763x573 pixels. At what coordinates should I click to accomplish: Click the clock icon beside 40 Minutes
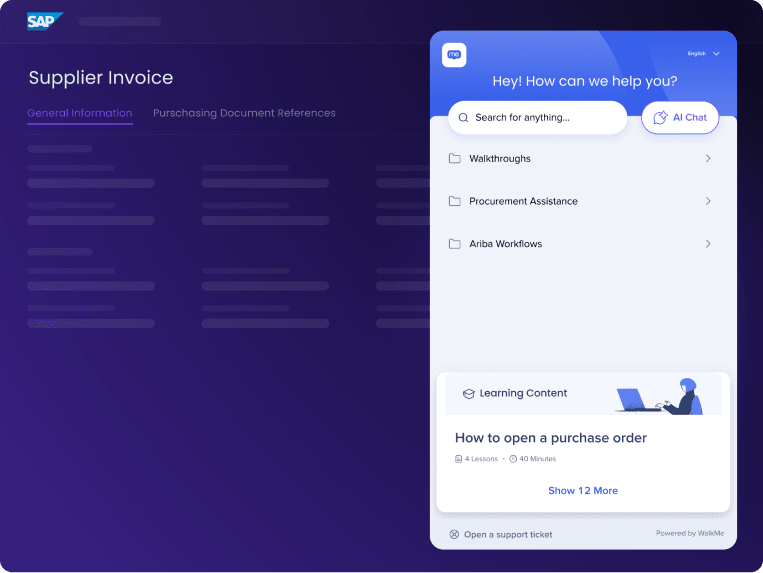tap(513, 459)
